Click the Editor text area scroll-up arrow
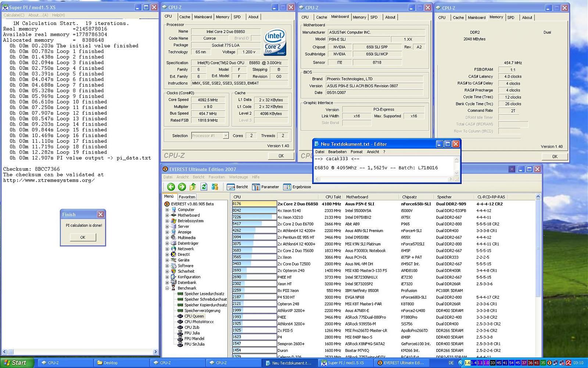Image resolution: width=588 pixels, height=368 pixels. point(457,159)
